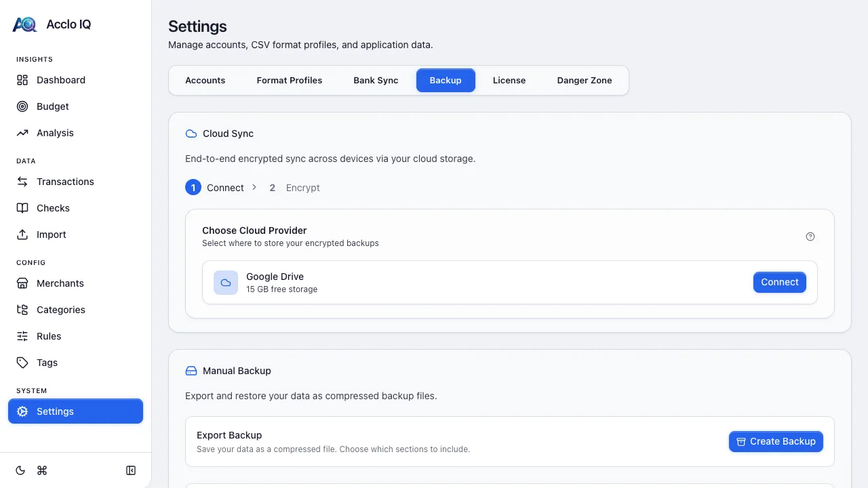868x488 pixels.
Task: Click the Merchants storefront icon
Action: (x=22, y=283)
